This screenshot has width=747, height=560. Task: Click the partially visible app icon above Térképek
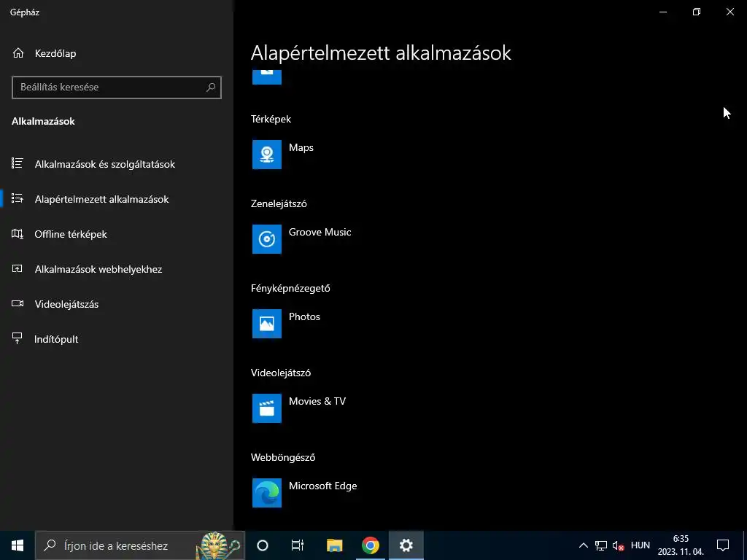tap(267, 77)
